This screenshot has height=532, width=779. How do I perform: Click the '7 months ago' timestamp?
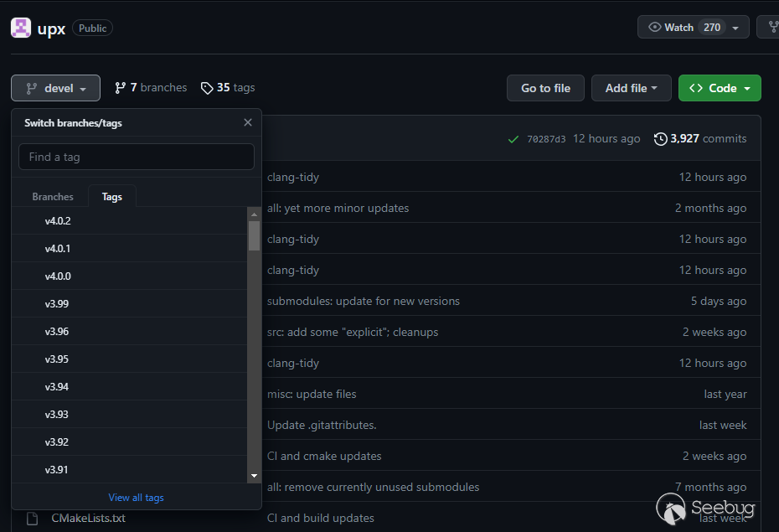[710, 488]
